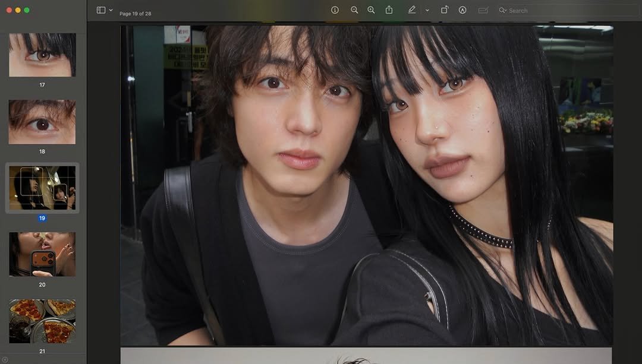Jump to page 20 via its thumbnail
Image resolution: width=642 pixels, height=364 pixels.
click(42, 255)
